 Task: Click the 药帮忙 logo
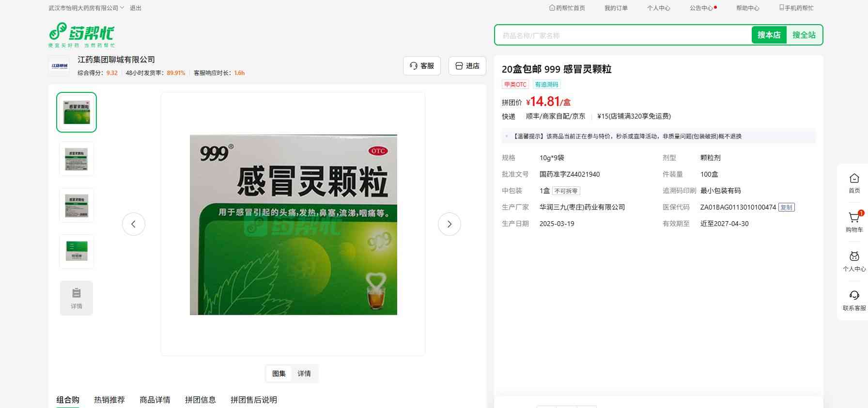[81, 34]
